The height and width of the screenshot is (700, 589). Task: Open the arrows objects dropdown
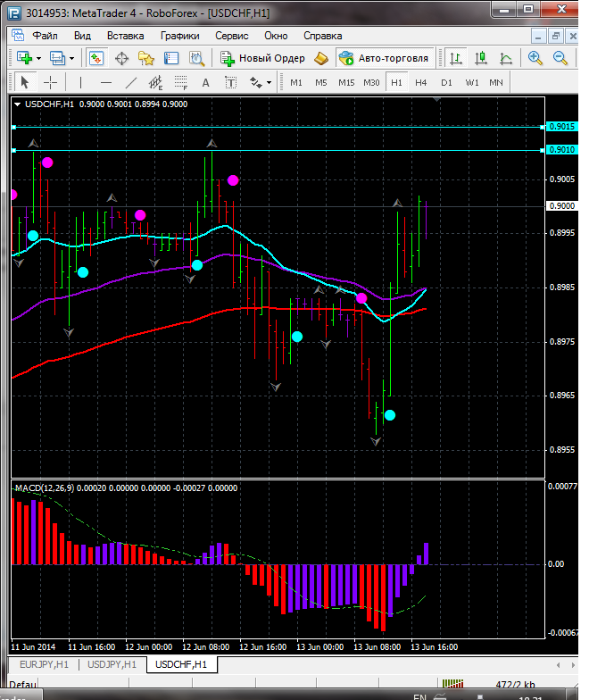point(267,82)
